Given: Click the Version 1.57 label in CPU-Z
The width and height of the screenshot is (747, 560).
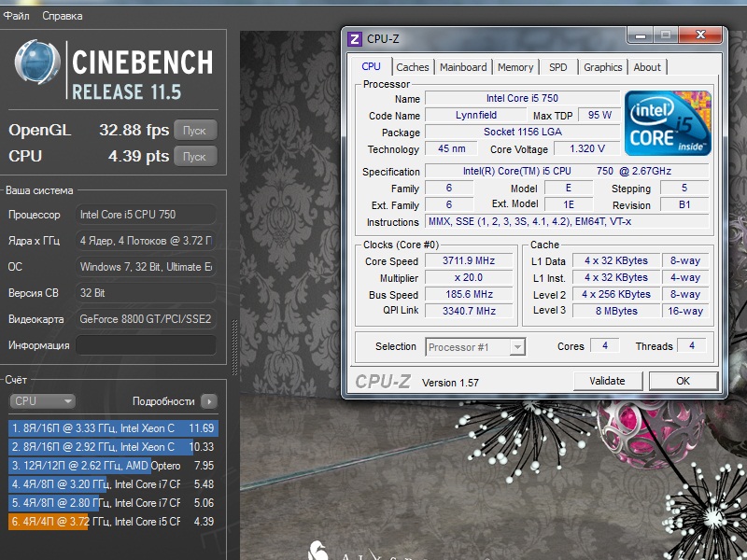Looking at the screenshot, I should pos(450,383).
